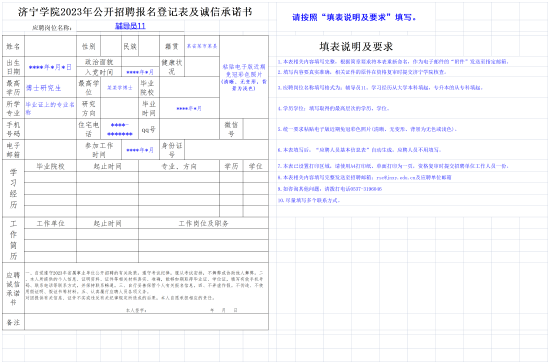
Task: Click the '研究方向' label cell
Action: point(88,108)
